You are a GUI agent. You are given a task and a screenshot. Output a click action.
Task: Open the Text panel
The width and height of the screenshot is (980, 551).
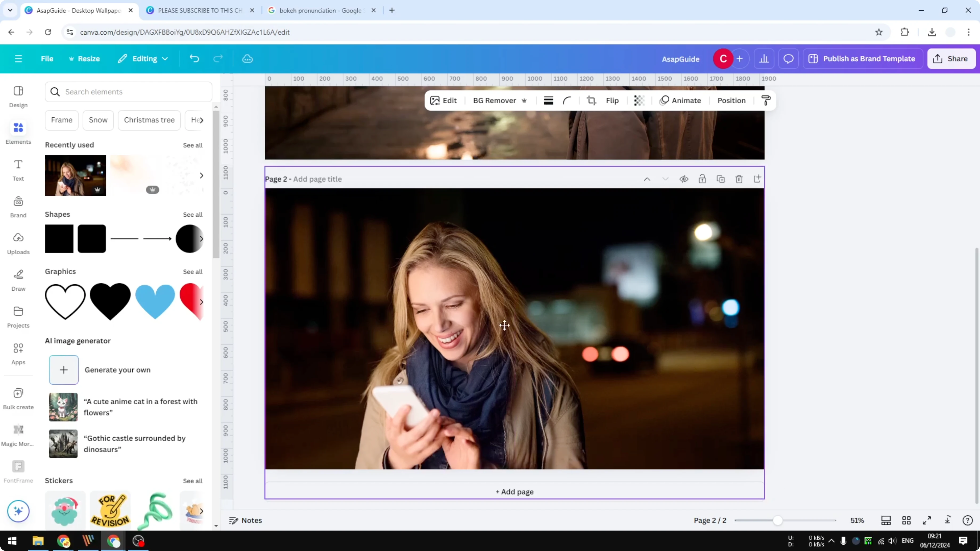pos(18,170)
